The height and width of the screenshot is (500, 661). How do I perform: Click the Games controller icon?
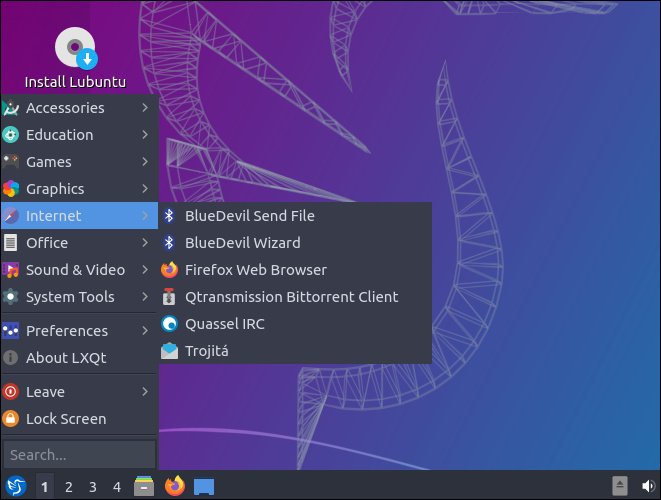coord(11,162)
